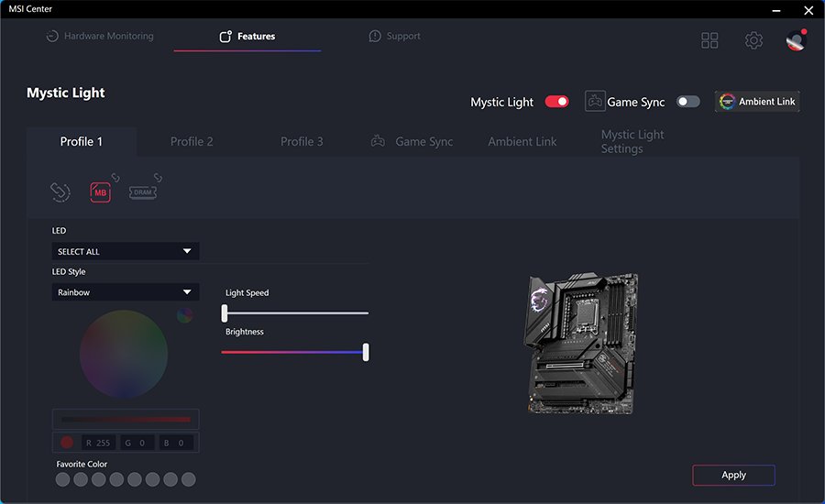This screenshot has height=504, width=825.
Task: Open the Ambient Link sub-tab
Action: (x=522, y=141)
